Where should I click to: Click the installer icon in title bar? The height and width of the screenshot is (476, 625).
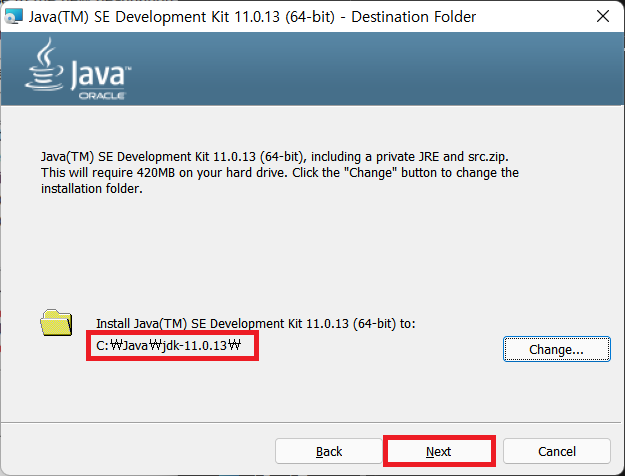click(14, 17)
